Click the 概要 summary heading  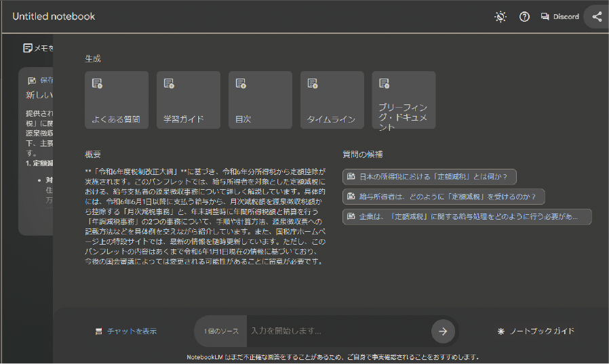point(93,155)
